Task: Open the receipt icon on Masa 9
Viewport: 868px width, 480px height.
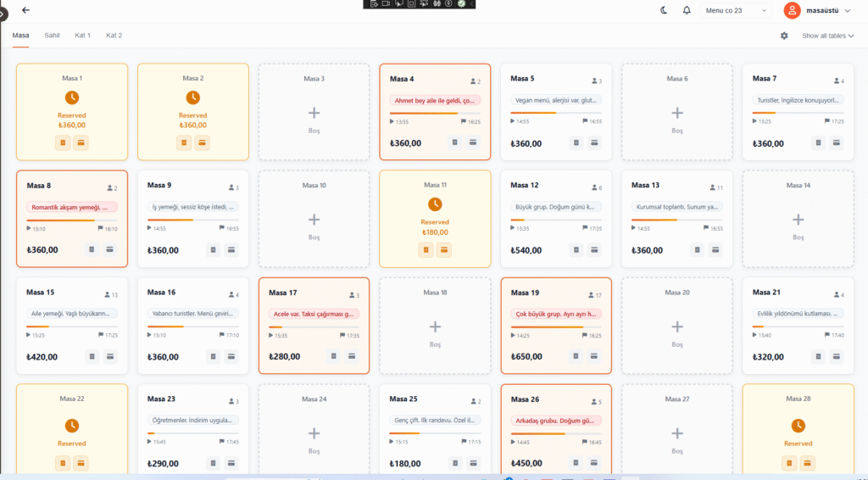Action: coord(212,249)
